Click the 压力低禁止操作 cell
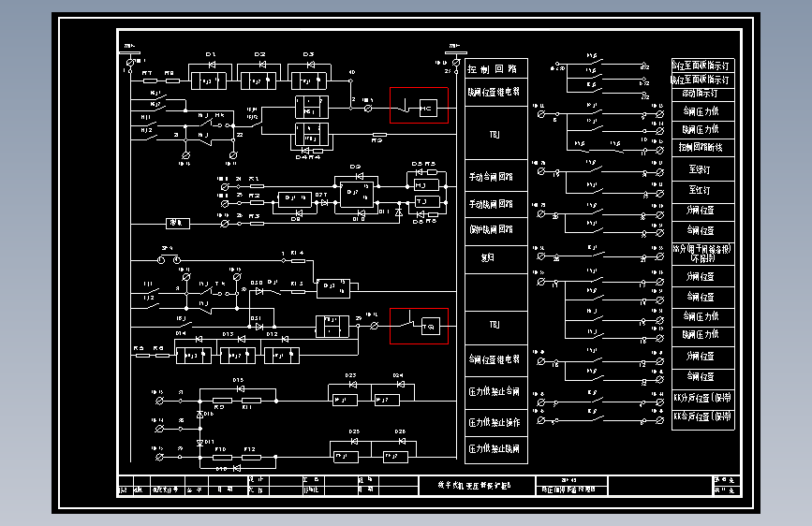The image size is (812, 526). pos(496,422)
